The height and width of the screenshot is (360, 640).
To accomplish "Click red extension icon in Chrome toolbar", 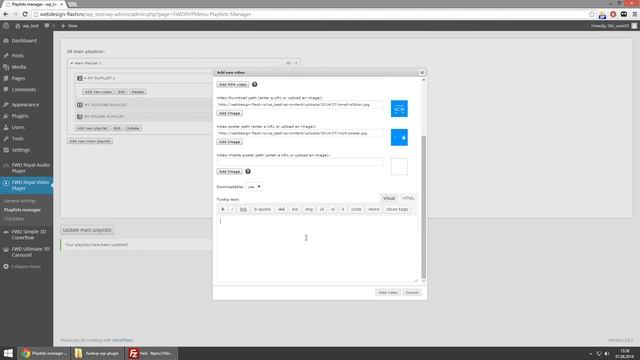I will (x=613, y=14).
